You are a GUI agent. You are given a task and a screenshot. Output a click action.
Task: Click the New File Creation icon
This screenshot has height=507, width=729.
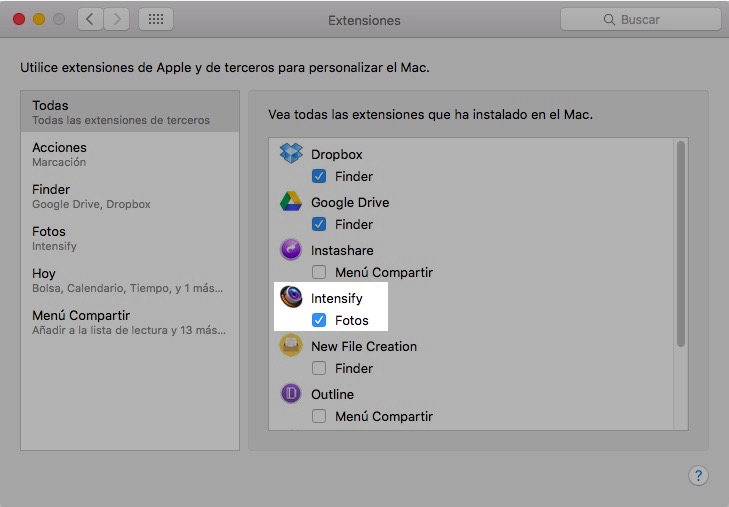(x=291, y=345)
